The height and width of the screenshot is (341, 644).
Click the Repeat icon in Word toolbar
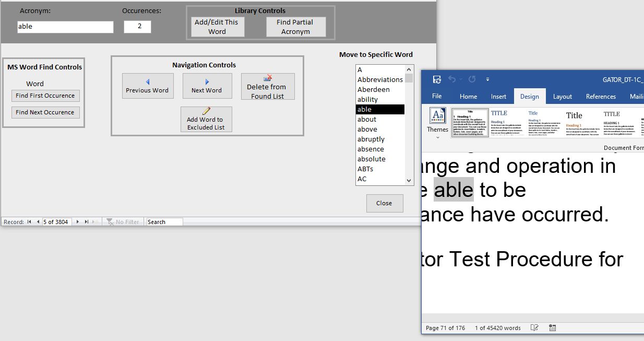pos(472,79)
